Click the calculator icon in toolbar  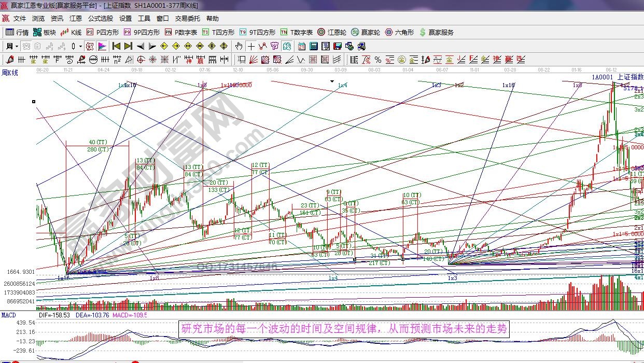tap(313, 46)
